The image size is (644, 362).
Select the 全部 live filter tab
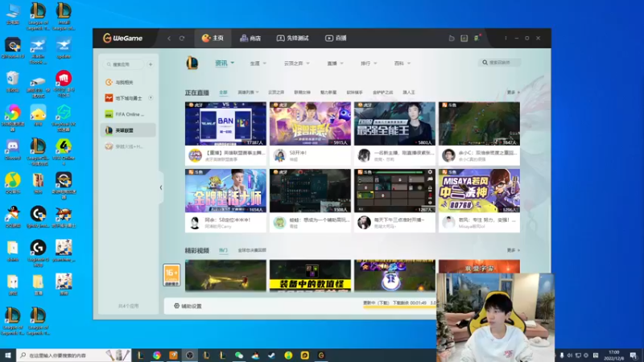tap(223, 93)
